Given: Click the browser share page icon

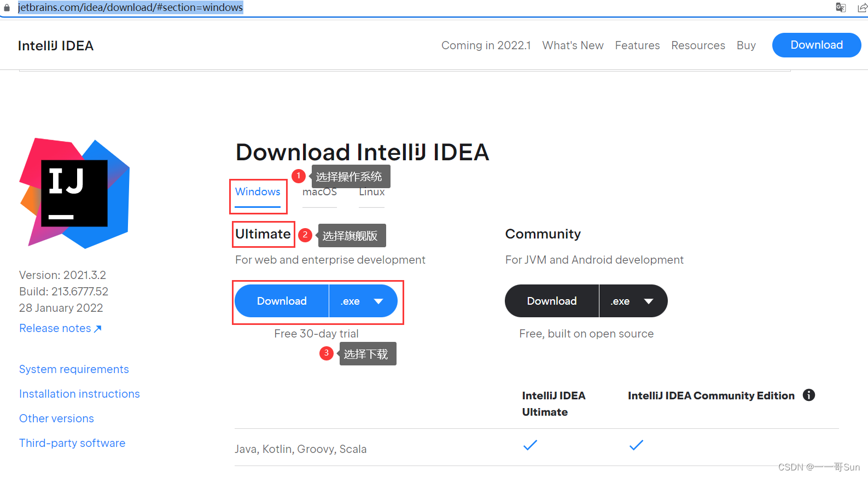Looking at the screenshot, I should coord(863,7).
